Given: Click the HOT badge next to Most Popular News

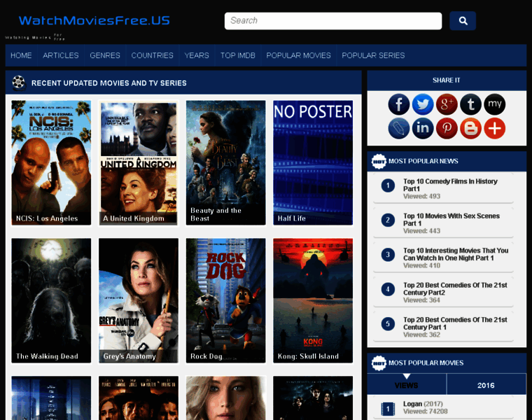Looking at the screenshot, I should click(x=379, y=161).
